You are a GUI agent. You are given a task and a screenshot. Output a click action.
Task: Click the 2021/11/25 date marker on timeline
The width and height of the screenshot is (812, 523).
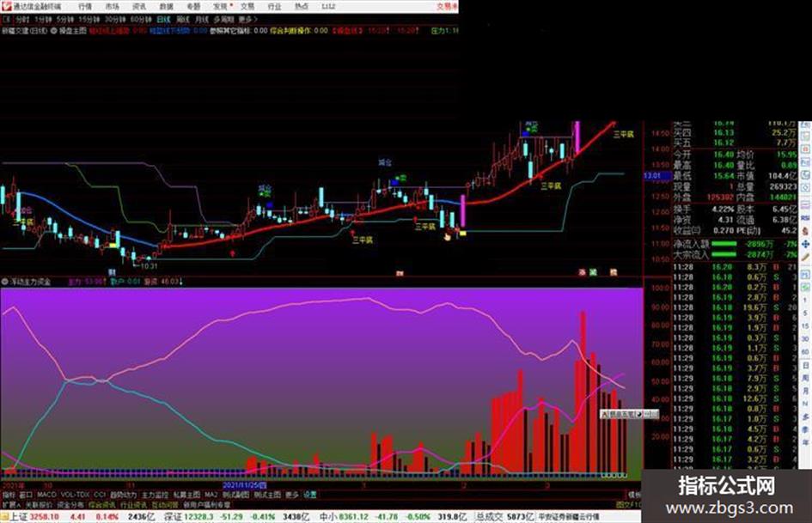[x=244, y=486]
